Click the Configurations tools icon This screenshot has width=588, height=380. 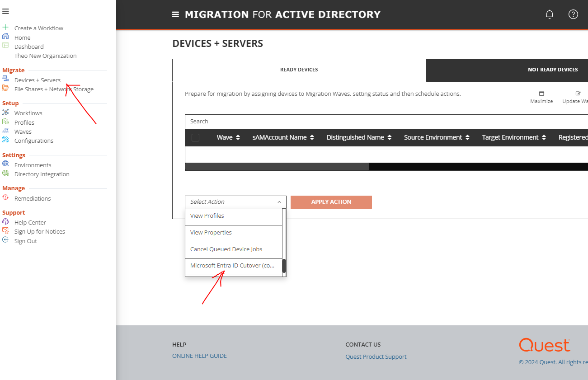coord(5,140)
